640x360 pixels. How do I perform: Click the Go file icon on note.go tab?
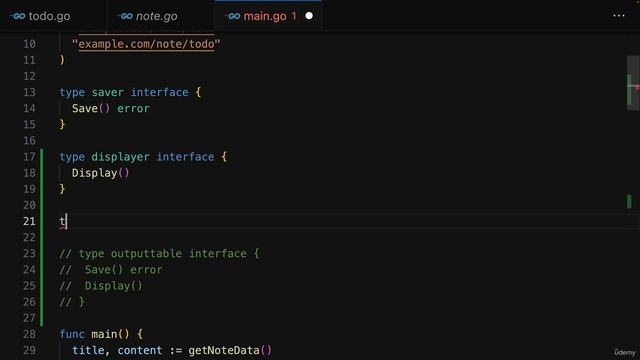tap(125, 16)
